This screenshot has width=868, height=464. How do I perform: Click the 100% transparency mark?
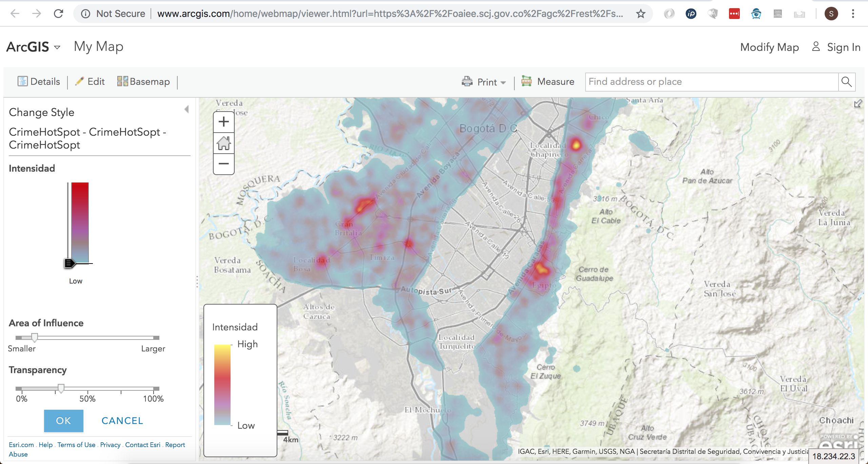[153, 399]
